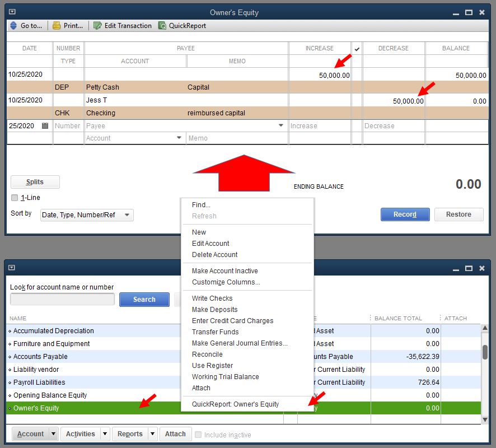Select Make Deposits from the context menu
This screenshot has width=496, height=448.
tap(216, 309)
